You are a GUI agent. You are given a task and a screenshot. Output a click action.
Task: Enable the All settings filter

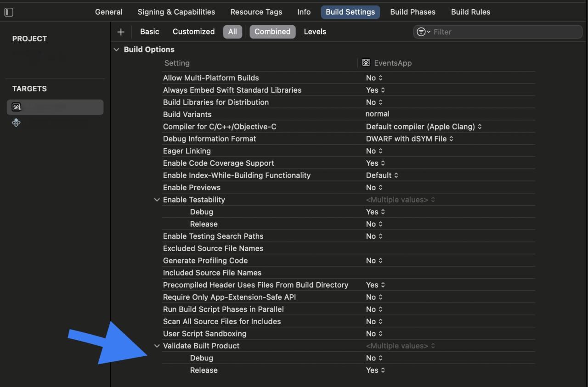pos(232,32)
